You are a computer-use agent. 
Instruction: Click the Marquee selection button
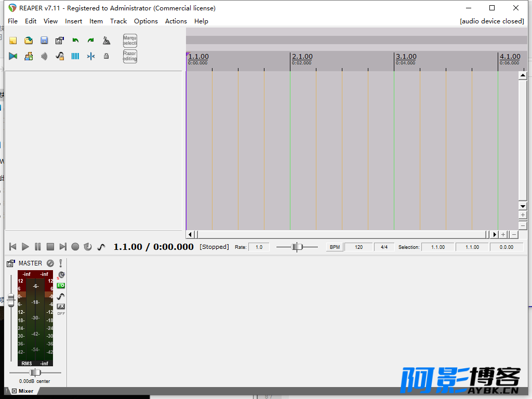130,41
